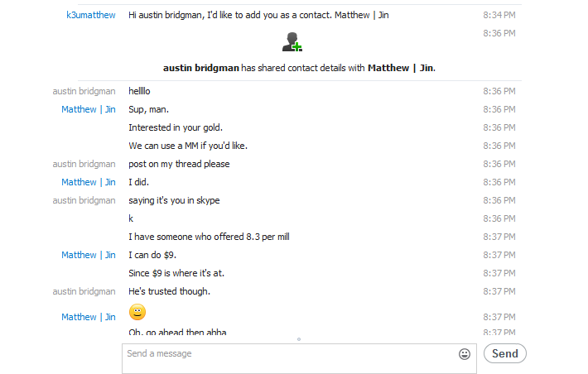This screenshot has width=588, height=374.
Task: Click austin bridgman beside 'hellllo'
Action: click(84, 91)
